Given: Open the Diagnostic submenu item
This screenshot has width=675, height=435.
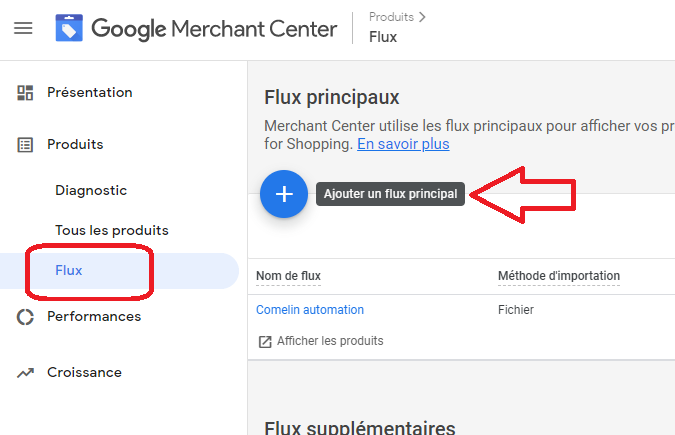Looking at the screenshot, I should [x=91, y=190].
